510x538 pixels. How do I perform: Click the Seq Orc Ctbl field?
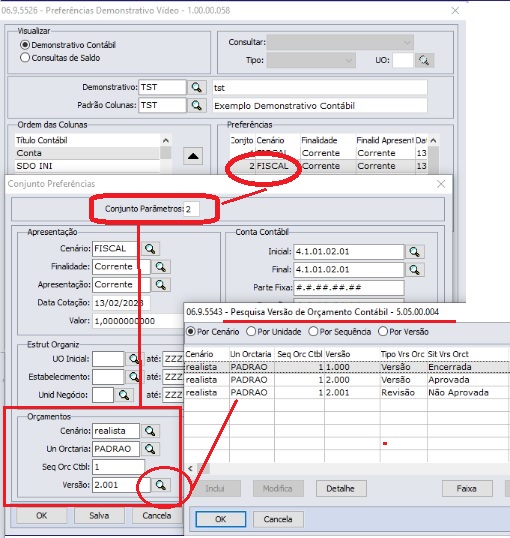[118, 467]
